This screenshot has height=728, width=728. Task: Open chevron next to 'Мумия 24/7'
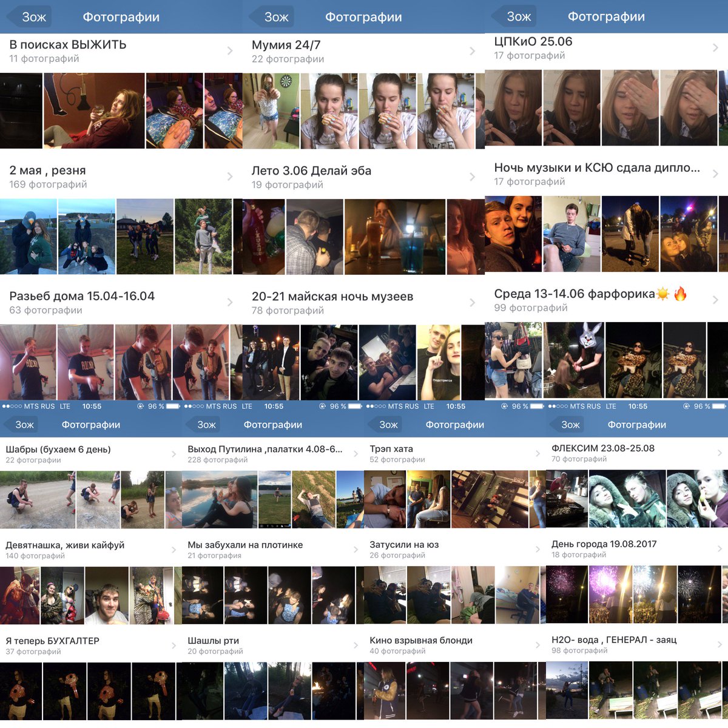(x=473, y=51)
